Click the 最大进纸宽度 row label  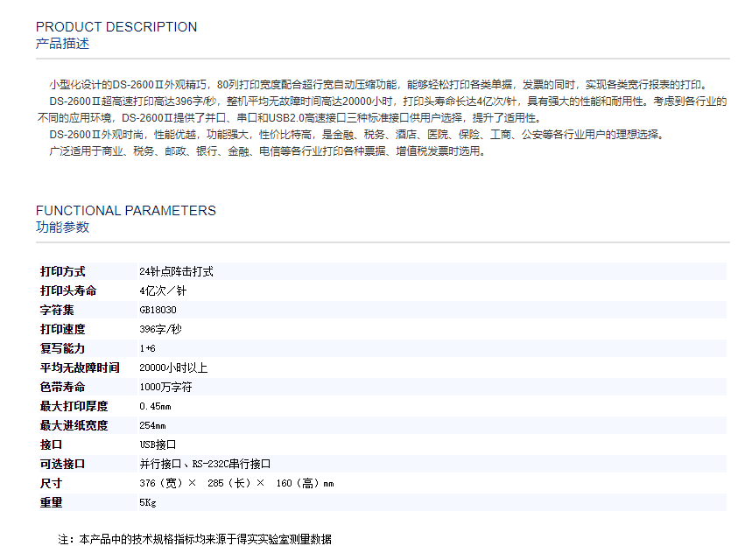pos(74,425)
